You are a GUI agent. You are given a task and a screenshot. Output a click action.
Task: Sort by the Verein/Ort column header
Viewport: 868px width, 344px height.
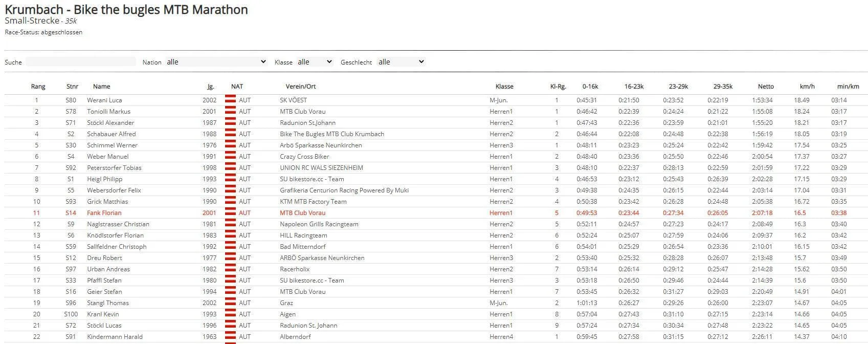click(301, 87)
